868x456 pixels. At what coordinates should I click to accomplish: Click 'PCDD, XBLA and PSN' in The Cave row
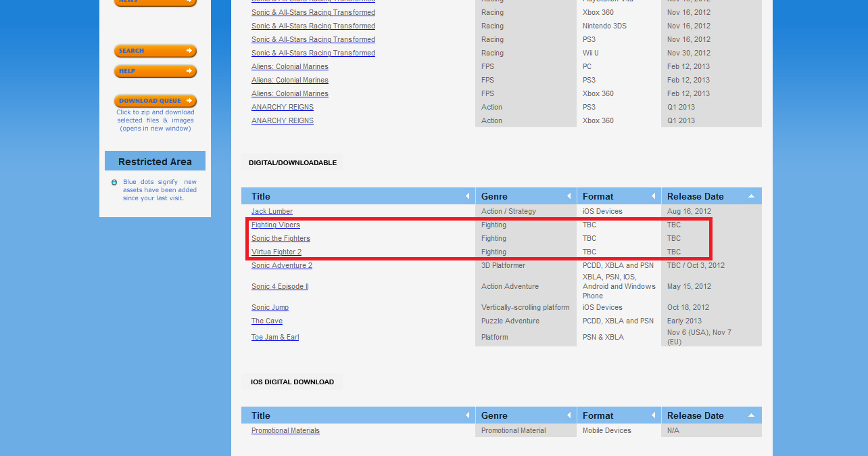click(x=618, y=321)
